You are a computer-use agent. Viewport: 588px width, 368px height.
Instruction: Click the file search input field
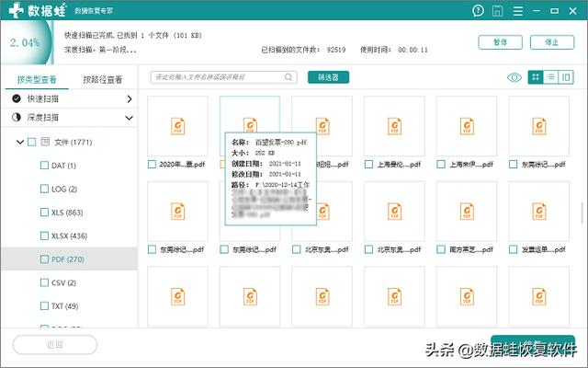223,77
